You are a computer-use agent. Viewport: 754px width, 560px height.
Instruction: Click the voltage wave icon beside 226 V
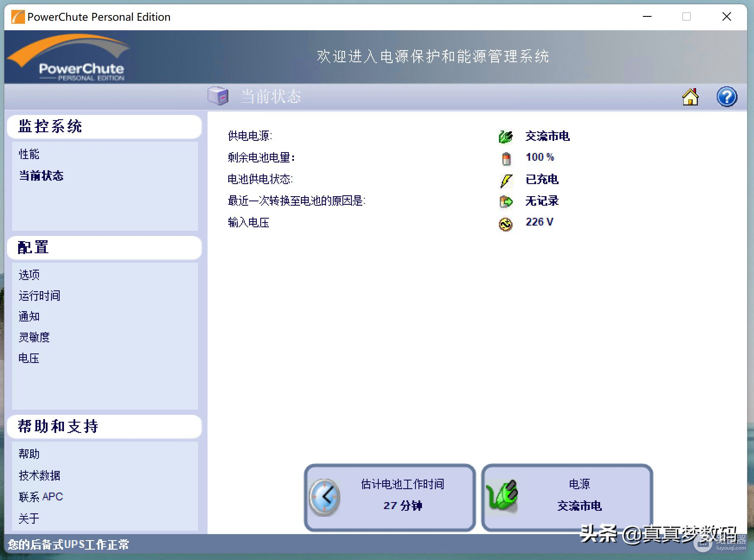click(505, 223)
